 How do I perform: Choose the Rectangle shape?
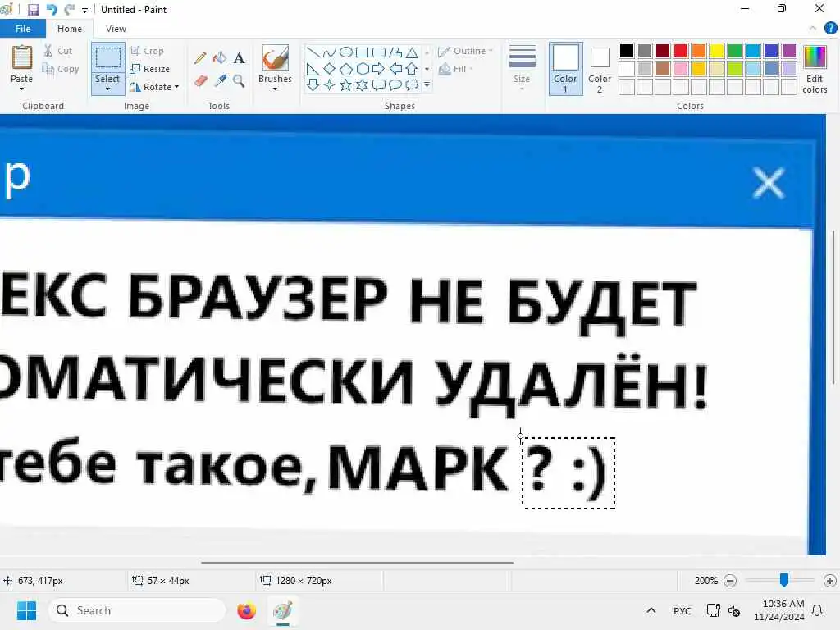[362, 52]
